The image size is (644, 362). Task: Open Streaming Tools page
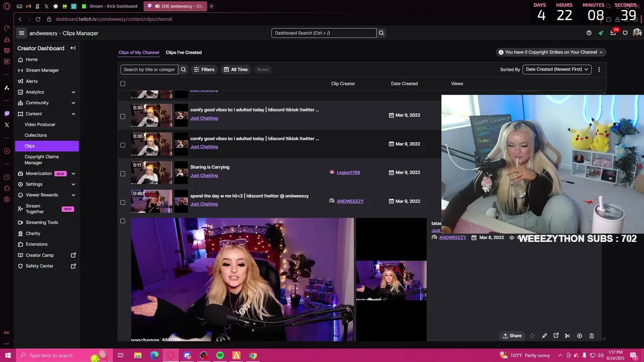pyautogui.click(x=42, y=222)
